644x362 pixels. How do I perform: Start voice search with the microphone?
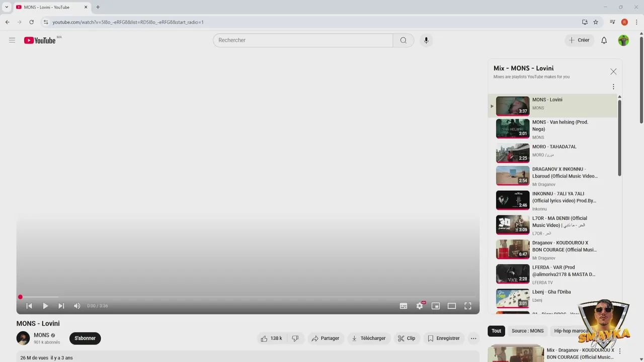426,40
